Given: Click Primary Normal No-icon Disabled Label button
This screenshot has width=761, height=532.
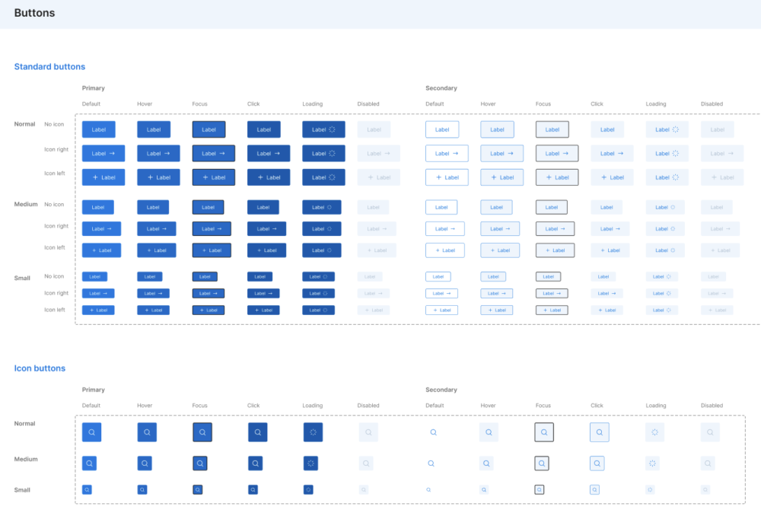Looking at the screenshot, I should 374,129.
